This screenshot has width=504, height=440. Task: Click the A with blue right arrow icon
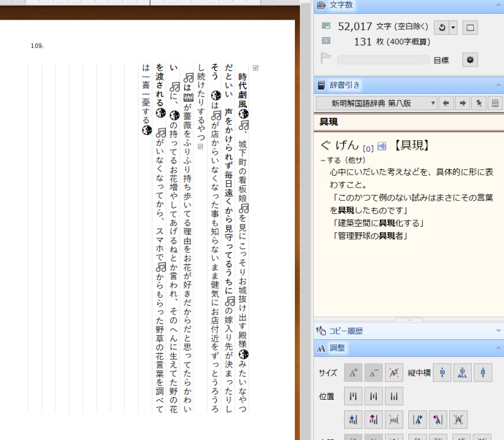tap(418, 419)
